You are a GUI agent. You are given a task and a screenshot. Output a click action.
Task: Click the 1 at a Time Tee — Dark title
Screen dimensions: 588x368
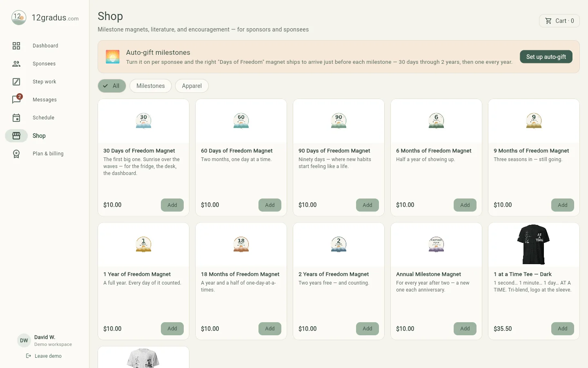click(523, 274)
